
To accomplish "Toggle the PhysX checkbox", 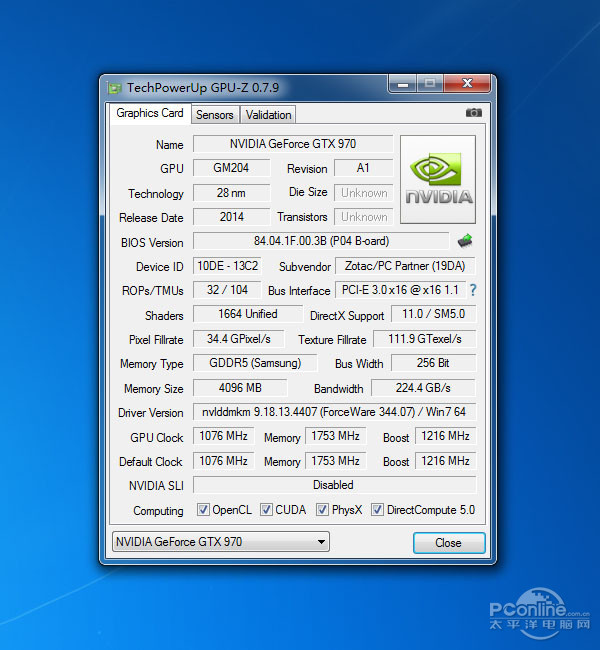I will tap(322, 509).
